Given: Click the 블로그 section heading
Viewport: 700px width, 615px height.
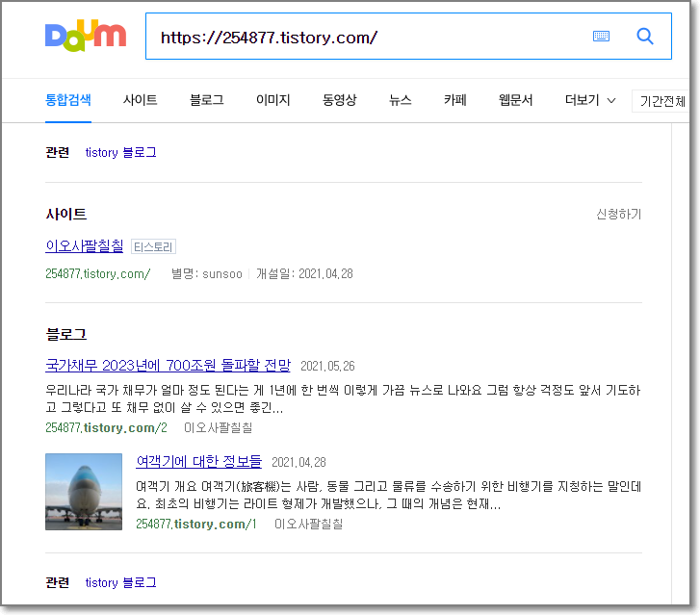Looking at the screenshot, I should pyautogui.click(x=66, y=334).
